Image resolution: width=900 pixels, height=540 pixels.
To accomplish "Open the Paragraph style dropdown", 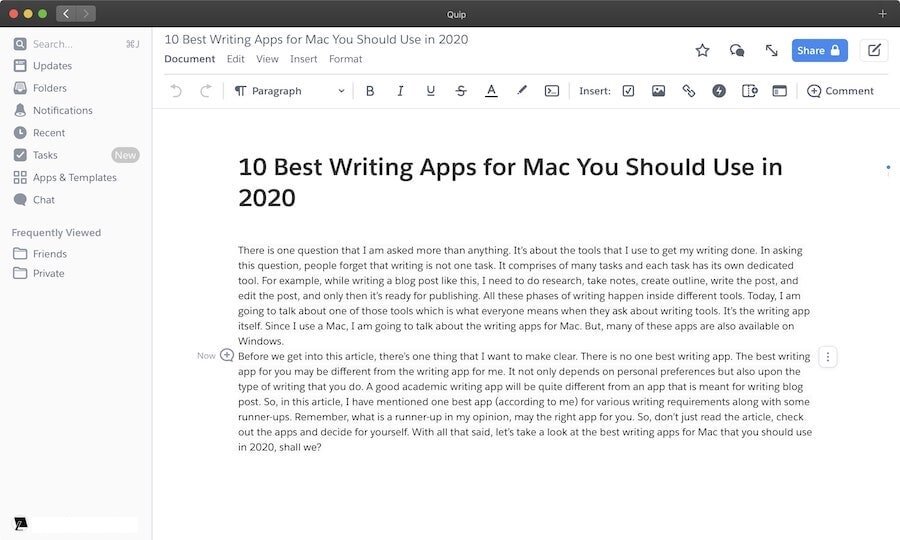I will (290, 91).
